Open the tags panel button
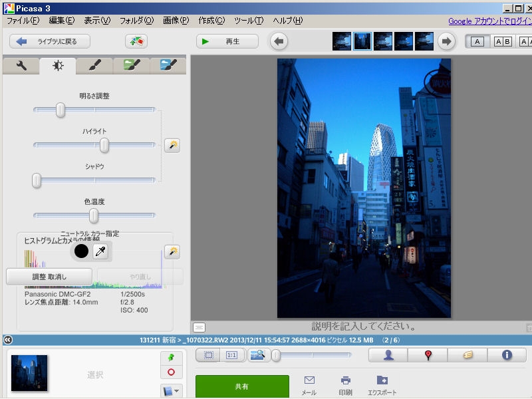Viewport: 532px width, 399px height. pyautogui.click(x=467, y=355)
